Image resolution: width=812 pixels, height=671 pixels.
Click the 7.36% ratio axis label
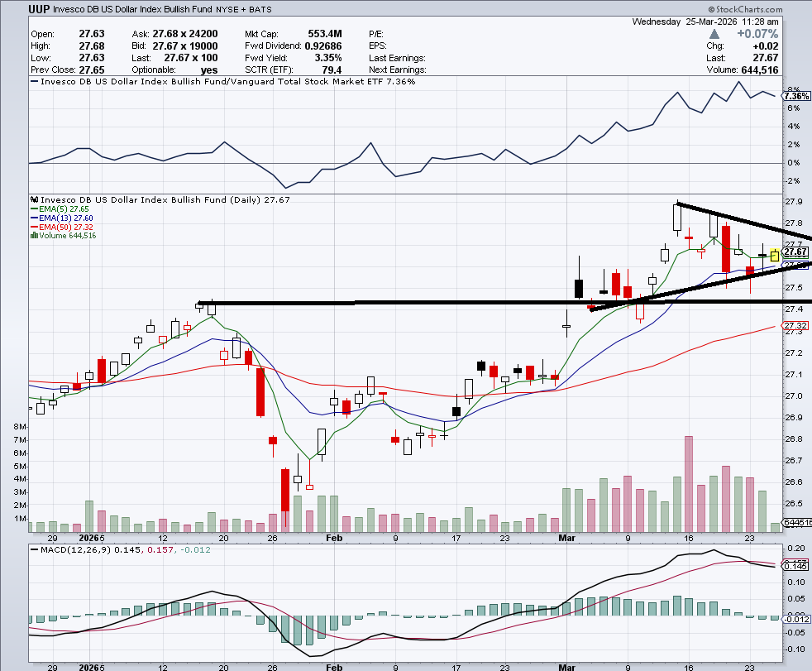(x=796, y=96)
